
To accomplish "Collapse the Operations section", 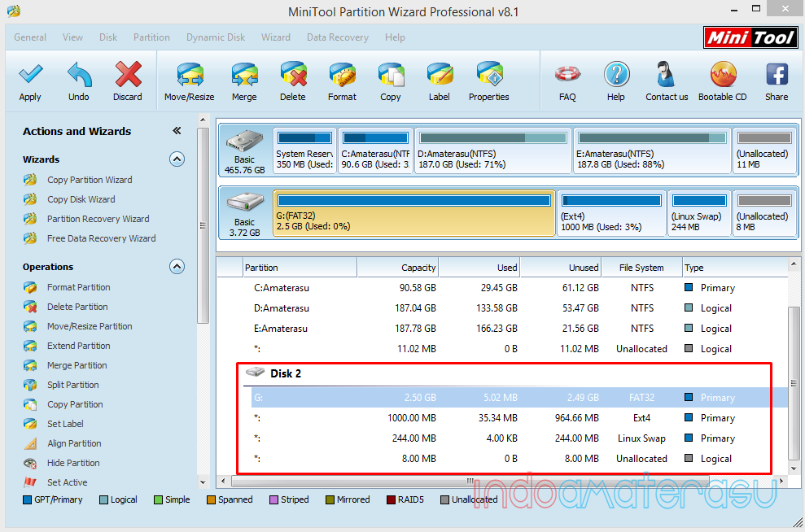I will (177, 266).
